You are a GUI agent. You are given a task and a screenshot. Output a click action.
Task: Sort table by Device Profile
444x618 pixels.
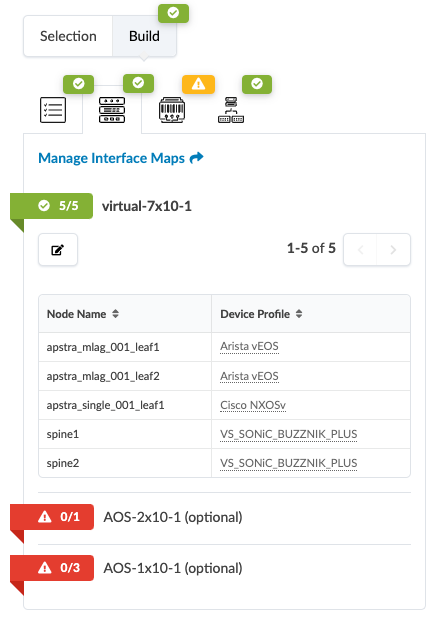coord(299,314)
